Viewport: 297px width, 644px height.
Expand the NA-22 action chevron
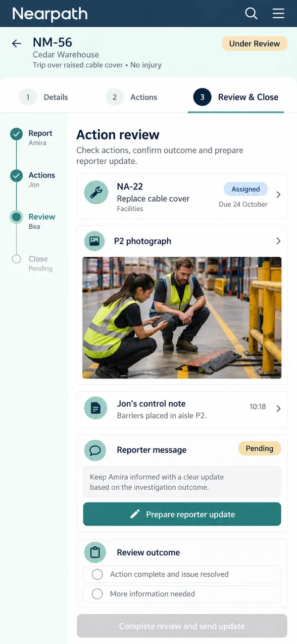coord(278,195)
